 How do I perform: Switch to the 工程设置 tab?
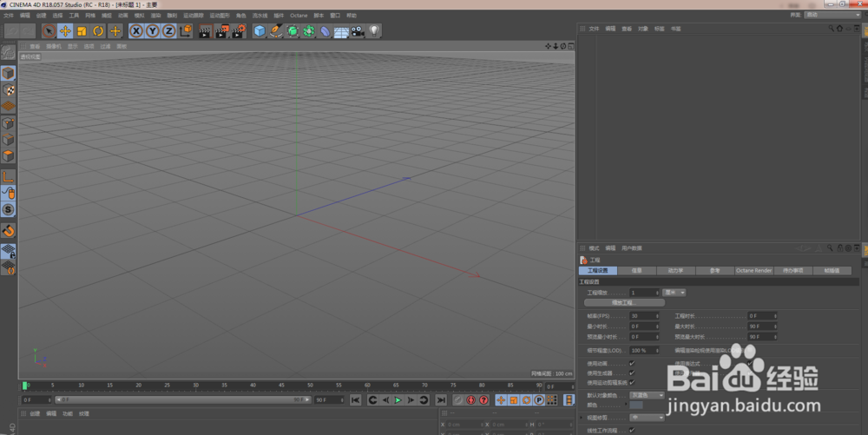598,271
